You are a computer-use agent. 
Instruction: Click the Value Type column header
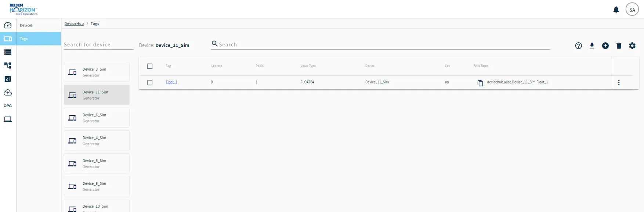(308, 66)
